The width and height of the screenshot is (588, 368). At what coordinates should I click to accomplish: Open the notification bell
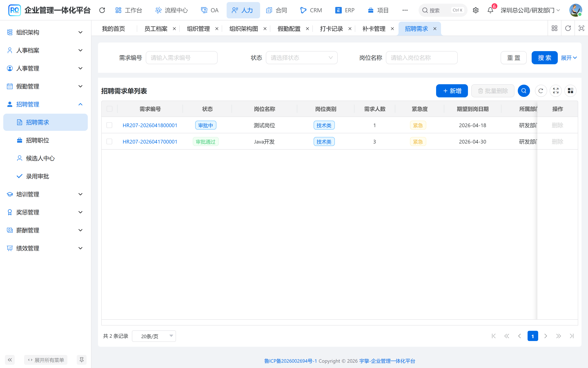[x=490, y=10]
